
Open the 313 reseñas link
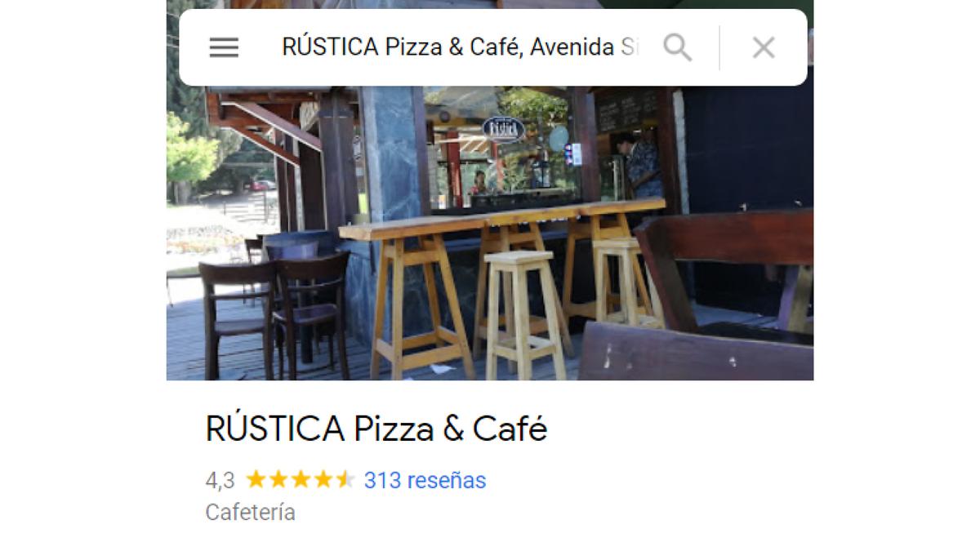[x=425, y=480]
